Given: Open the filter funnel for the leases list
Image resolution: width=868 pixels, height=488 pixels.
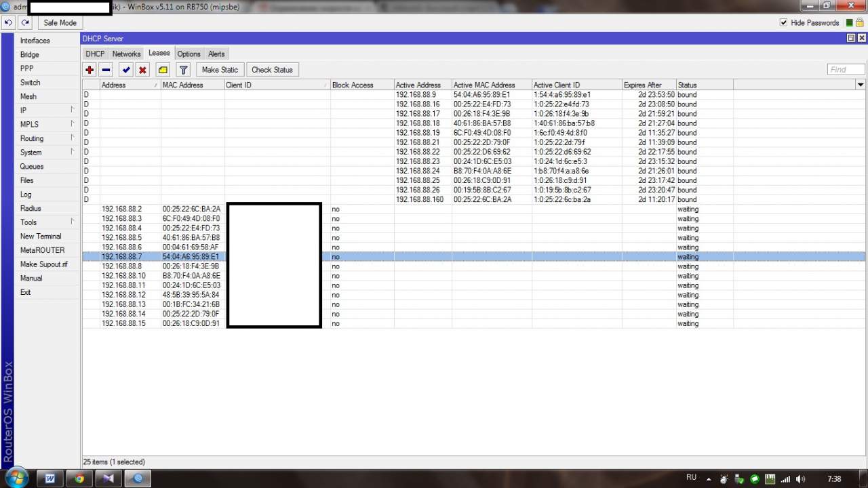Looking at the screenshot, I should pos(183,70).
